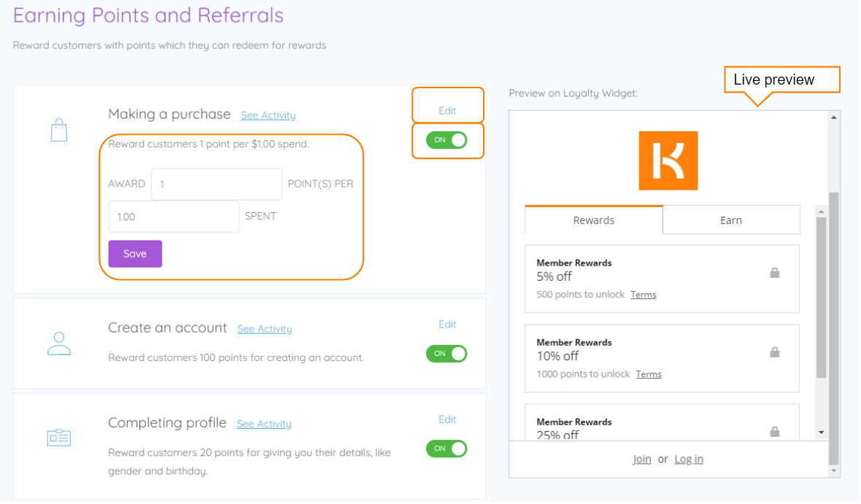Viewport: 861px width, 504px height.
Task: Click the AWARD points input field
Action: pyautogui.click(x=217, y=184)
